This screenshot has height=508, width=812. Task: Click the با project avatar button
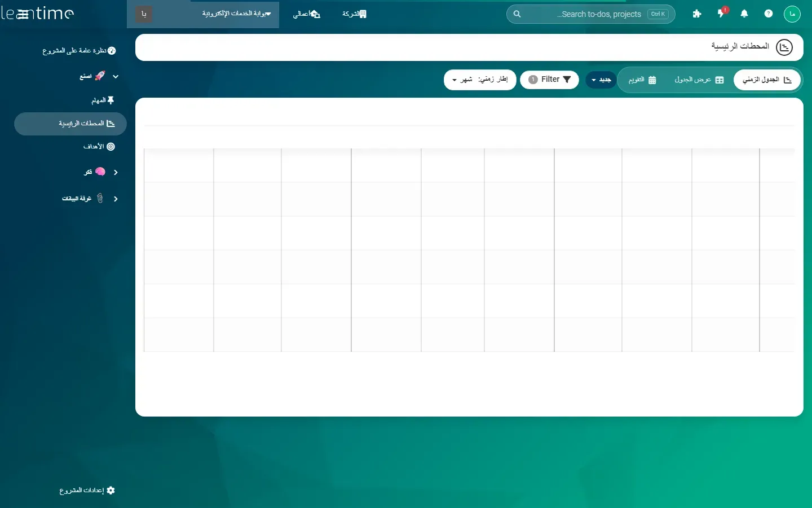(x=144, y=14)
